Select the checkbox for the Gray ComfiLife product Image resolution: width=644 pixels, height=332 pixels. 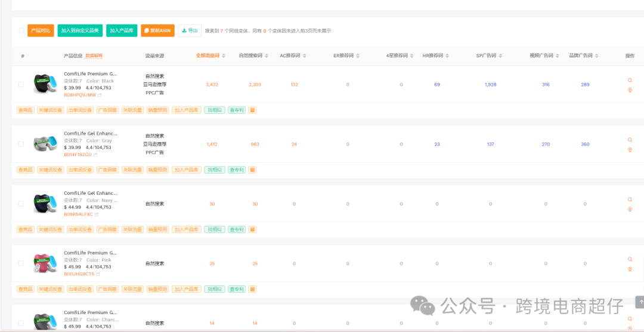point(21,144)
